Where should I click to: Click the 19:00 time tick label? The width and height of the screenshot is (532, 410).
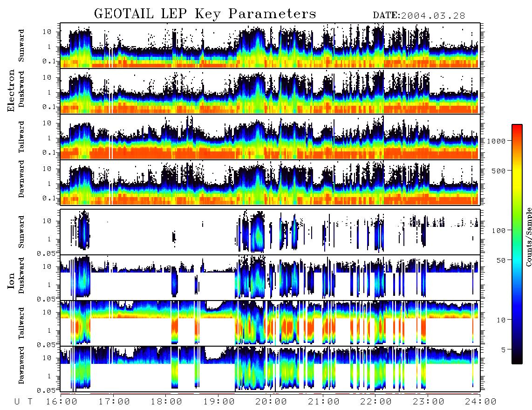pos(219,402)
